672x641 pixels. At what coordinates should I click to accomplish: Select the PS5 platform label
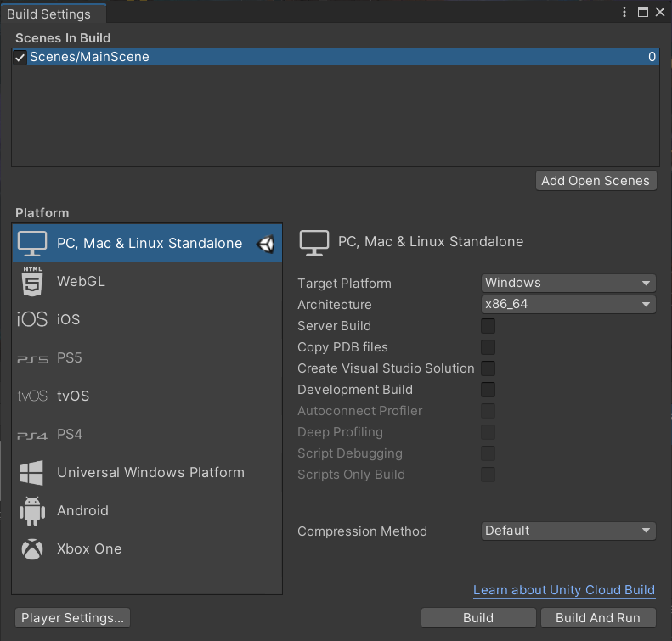pos(70,357)
